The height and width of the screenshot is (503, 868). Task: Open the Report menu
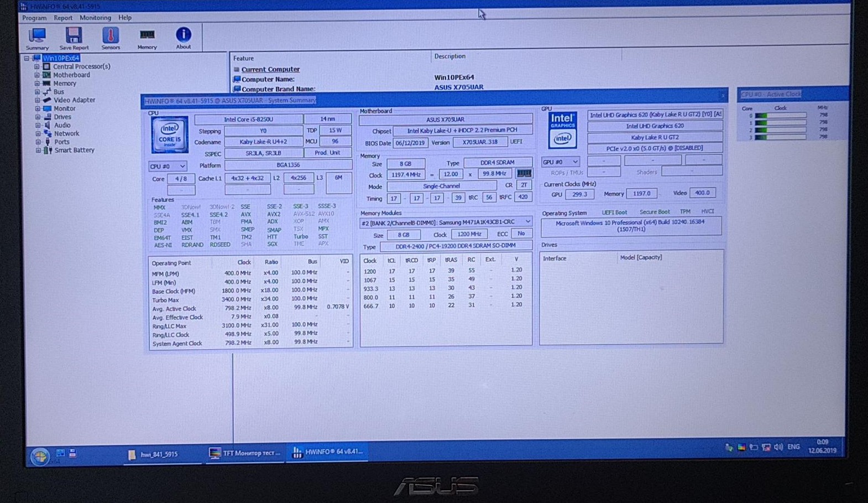coord(63,18)
